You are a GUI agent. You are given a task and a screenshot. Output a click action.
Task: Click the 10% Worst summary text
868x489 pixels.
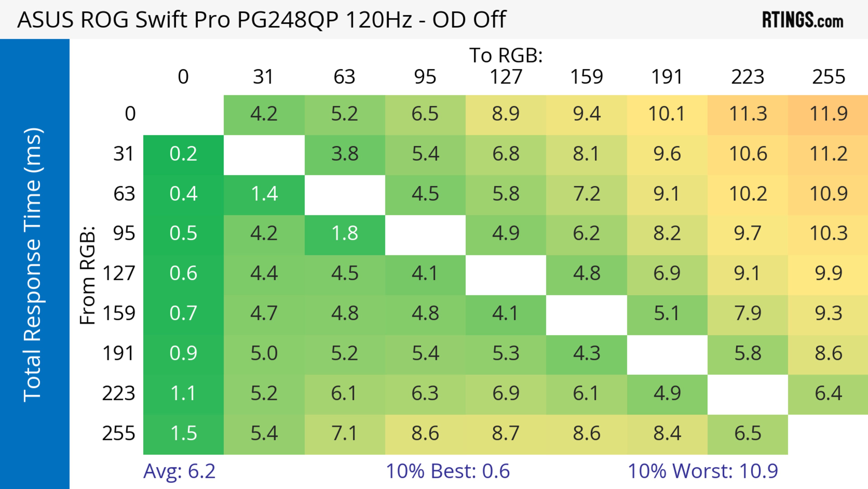click(x=703, y=471)
